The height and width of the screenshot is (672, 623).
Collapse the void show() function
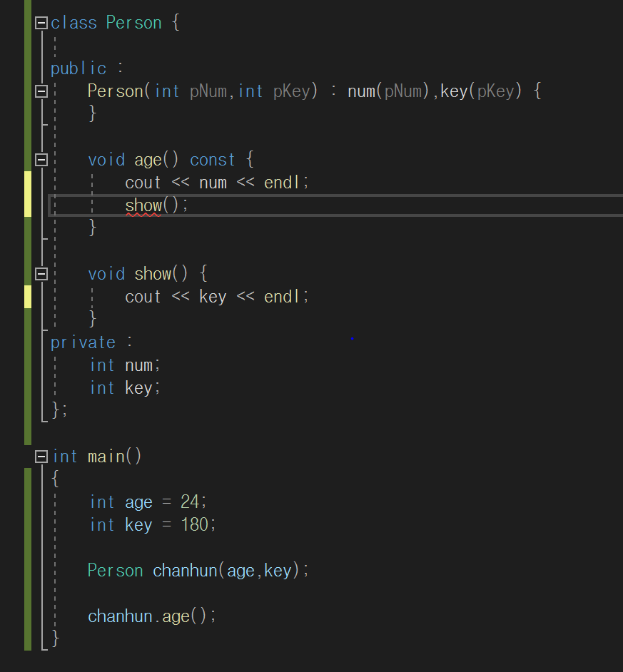[41, 274]
